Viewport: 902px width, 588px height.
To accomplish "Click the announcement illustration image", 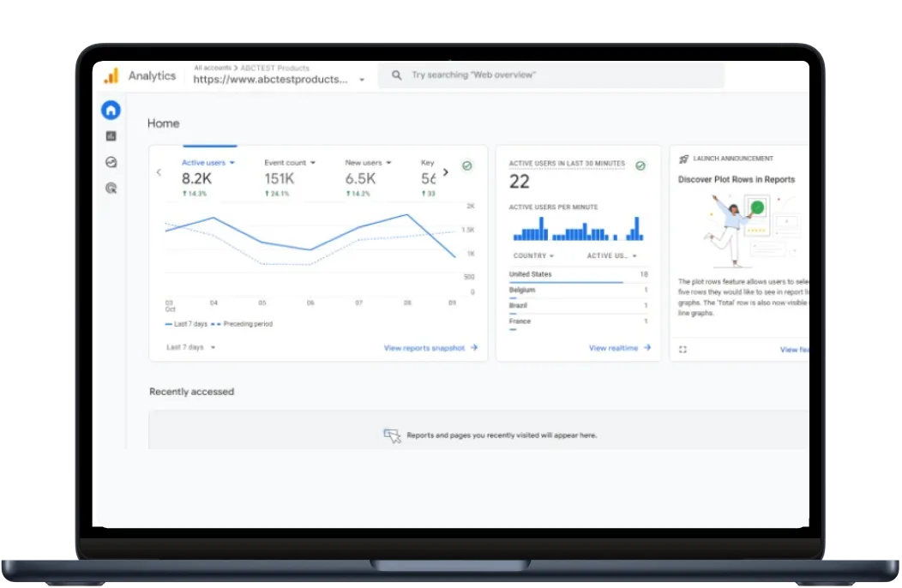I will click(753, 232).
